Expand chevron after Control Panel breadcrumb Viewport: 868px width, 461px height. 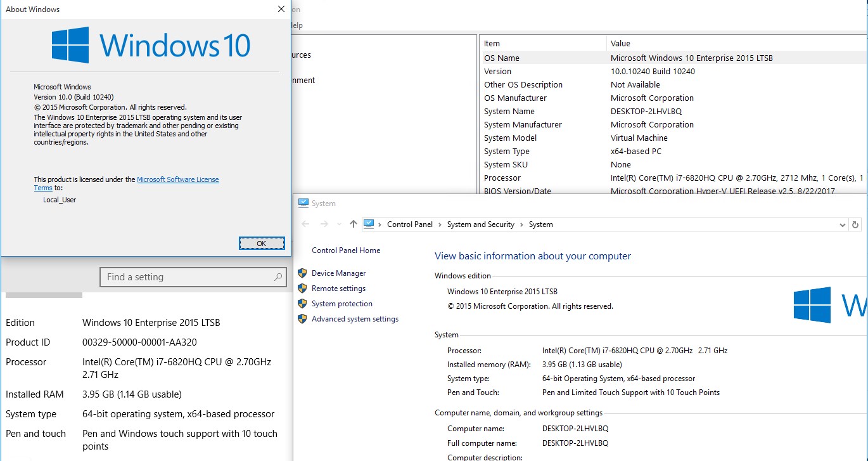(440, 224)
